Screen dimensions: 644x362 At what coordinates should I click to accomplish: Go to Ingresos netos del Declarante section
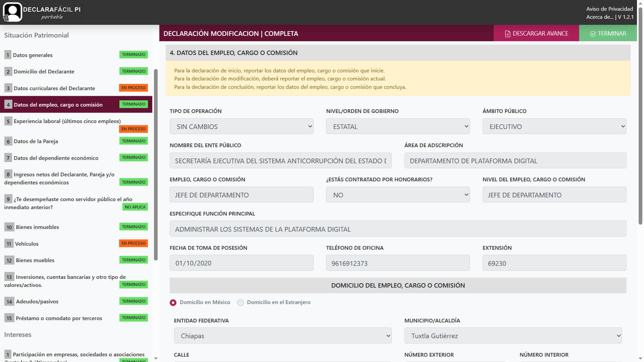click(76, 178)
